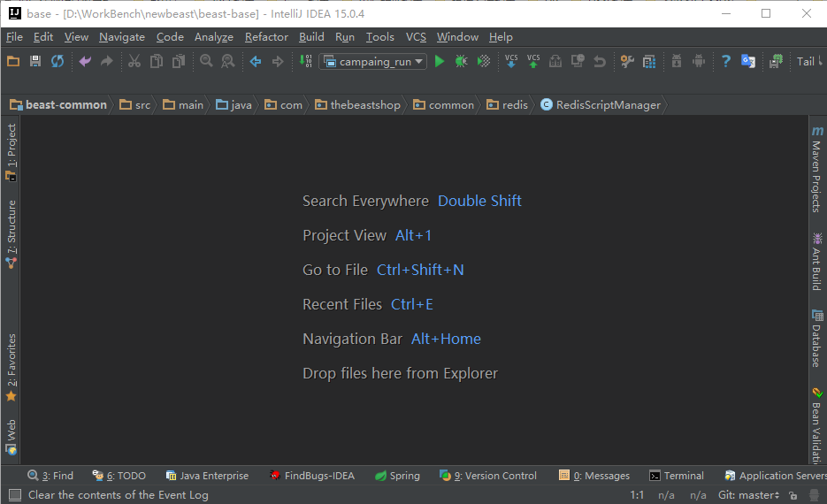Click the Save All floppy disk icon
827x504 pixels.
click(35, 62)
